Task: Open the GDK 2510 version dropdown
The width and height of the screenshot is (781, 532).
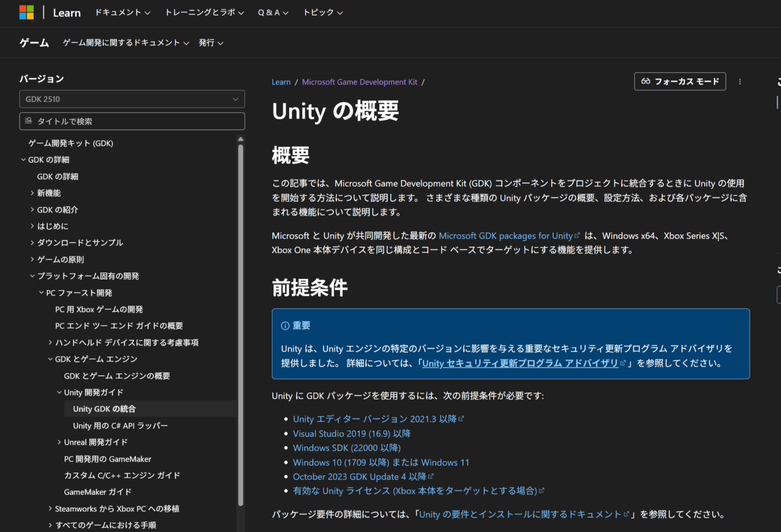Action: tap(132, 99)
